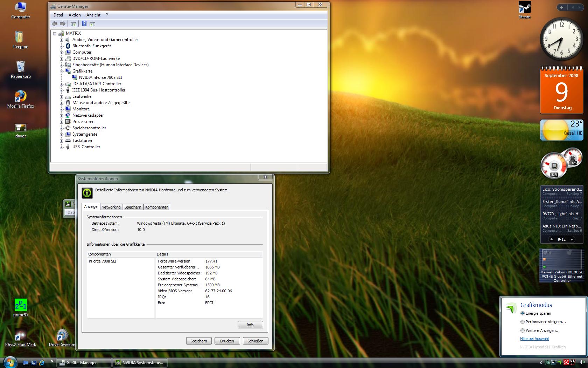The width and height of the screenshot is (588, 368).
Task: Open the Eizo: Stromsparend feed headline
Action: (x=562, y=191)
